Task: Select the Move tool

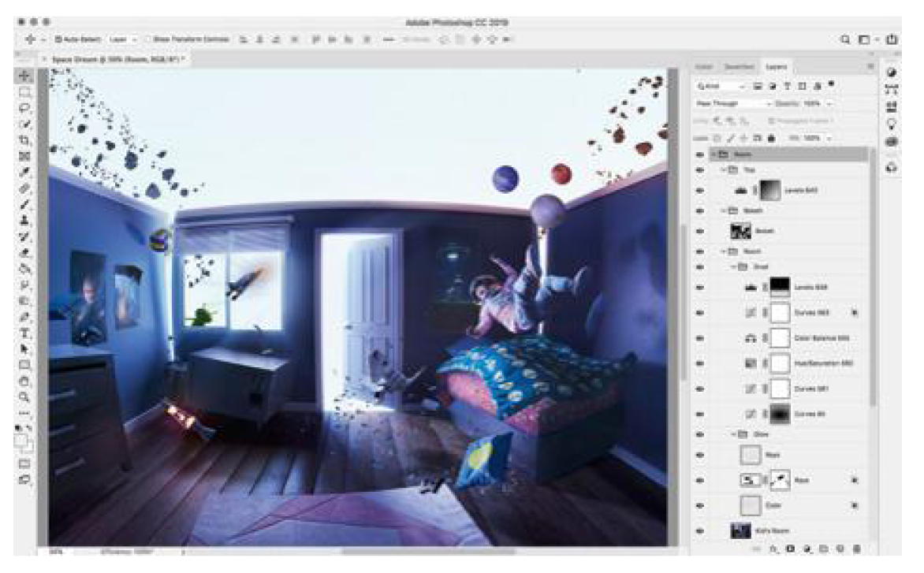Action: (x=24, y=76)
